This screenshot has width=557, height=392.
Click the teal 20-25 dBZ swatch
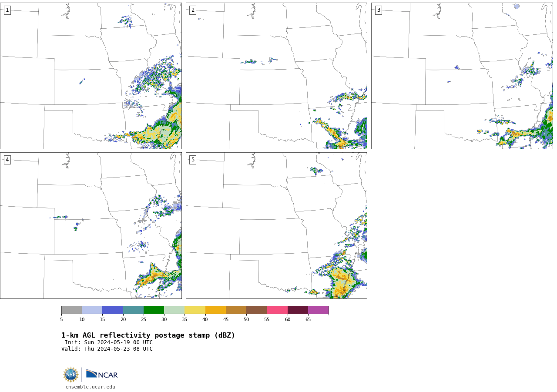point(133,310)
